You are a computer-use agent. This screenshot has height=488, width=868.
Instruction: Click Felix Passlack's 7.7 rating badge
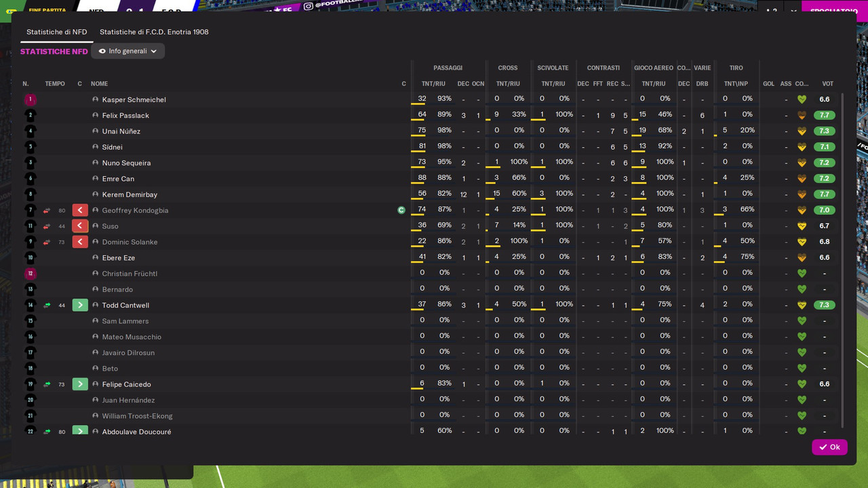point(824,115)
